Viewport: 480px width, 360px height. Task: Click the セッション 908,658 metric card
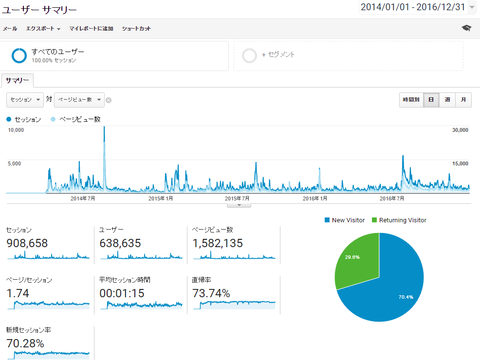[x=48, y=245]
